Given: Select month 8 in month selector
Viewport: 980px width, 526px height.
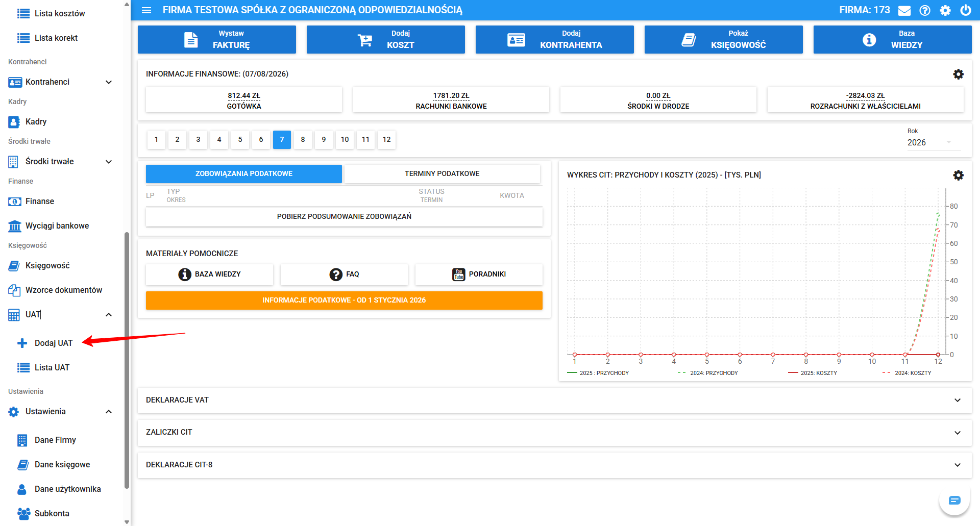Looking at the screenshot, I should pos(303,140).
